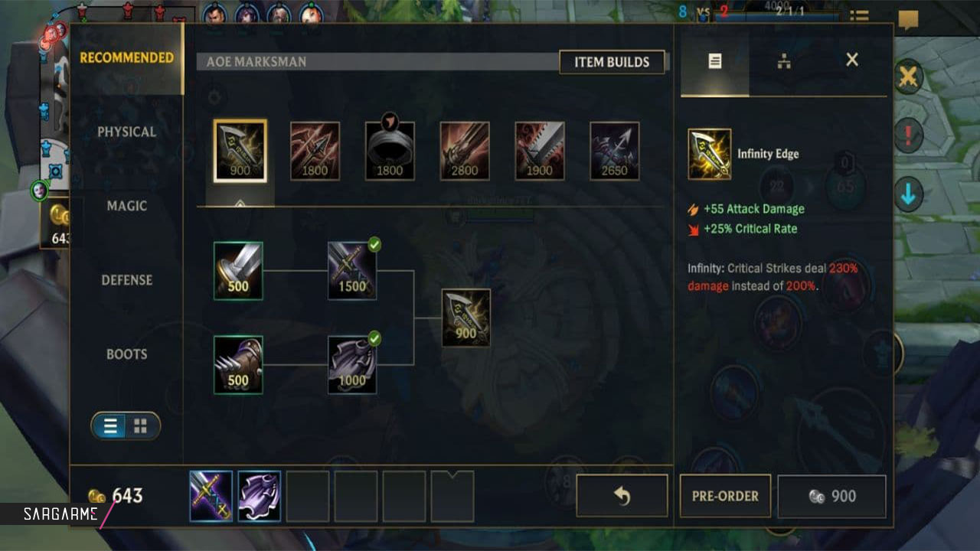Pick the serrated blade item costing 1900
980x551 pixels.
tap(540, 151)
